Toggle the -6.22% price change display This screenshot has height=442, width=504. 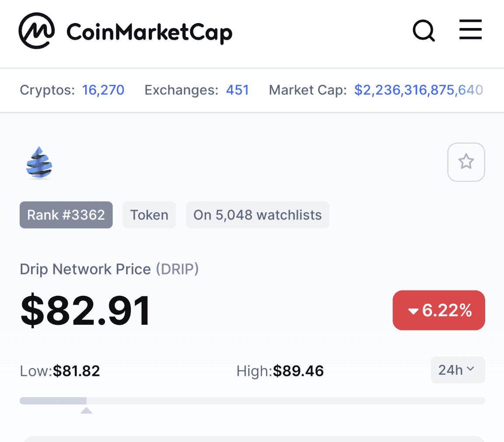pos(438,310)
